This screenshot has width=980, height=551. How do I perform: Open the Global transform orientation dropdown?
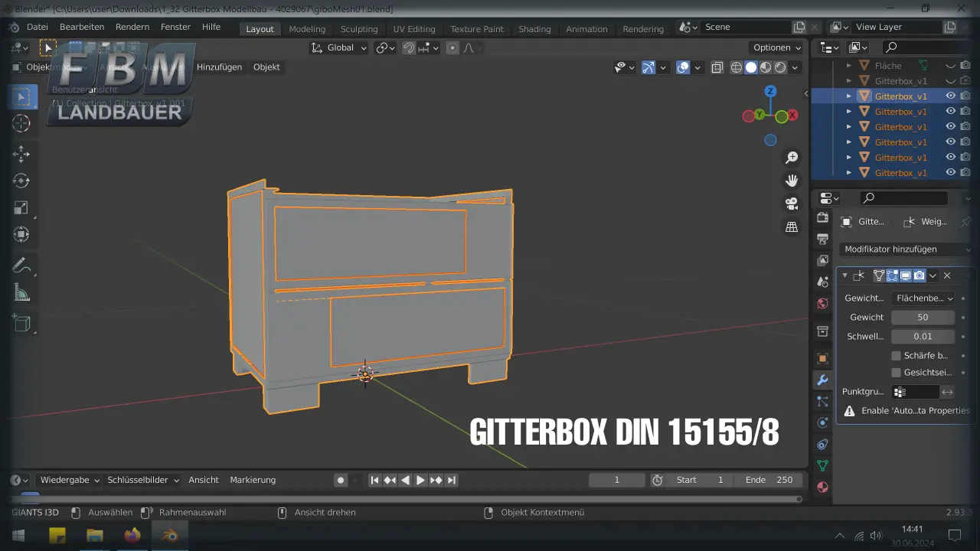tap(338, 47)
